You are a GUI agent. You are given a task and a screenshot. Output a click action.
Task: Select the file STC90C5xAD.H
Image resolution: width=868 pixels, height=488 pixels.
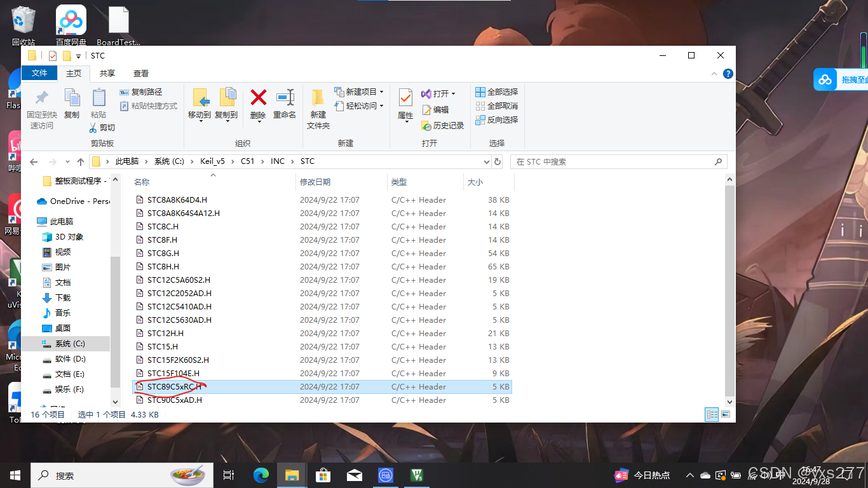pyautogui.click(x=322, y=400)
